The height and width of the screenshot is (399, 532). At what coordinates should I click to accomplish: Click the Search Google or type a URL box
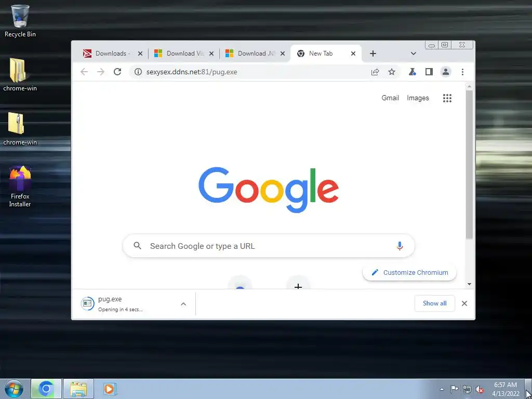269,246
